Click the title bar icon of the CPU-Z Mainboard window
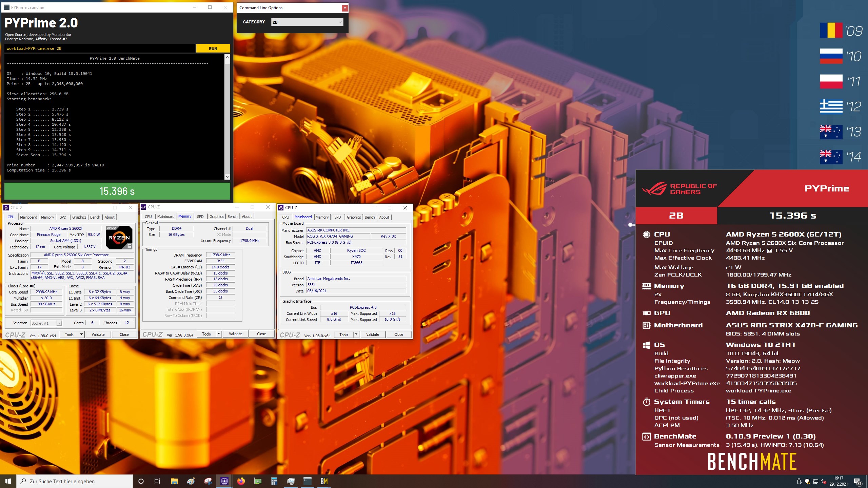This screenshot has height=488, width=868. tap(281, 208)
